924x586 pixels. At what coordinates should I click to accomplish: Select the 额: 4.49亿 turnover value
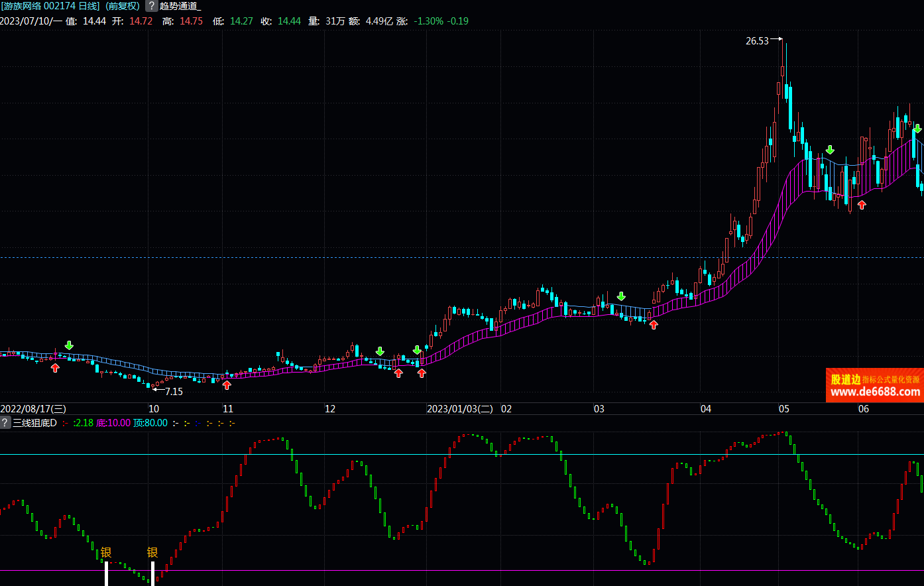tap(371, 21)
